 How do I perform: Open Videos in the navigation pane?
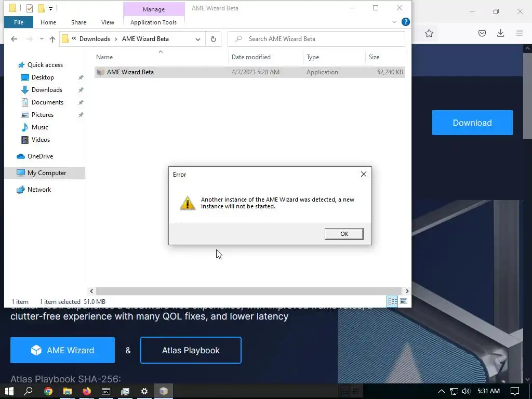coord(41,140)
